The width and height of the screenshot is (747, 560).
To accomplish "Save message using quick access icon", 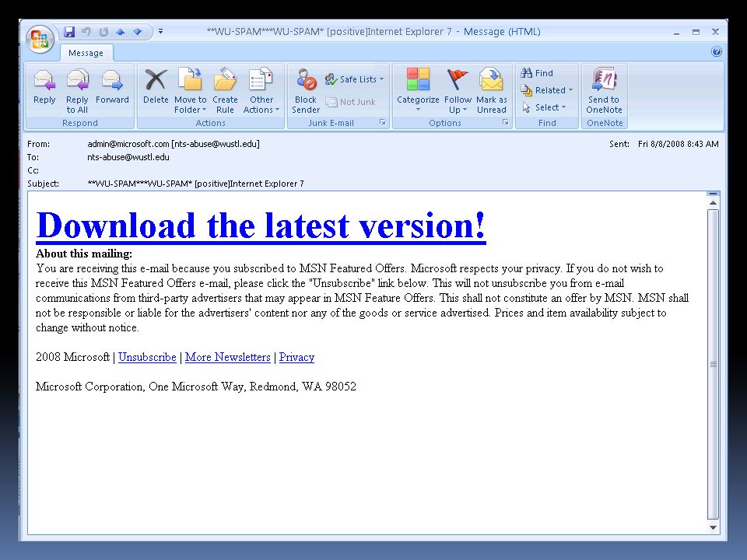I will [x=69, y=32].
